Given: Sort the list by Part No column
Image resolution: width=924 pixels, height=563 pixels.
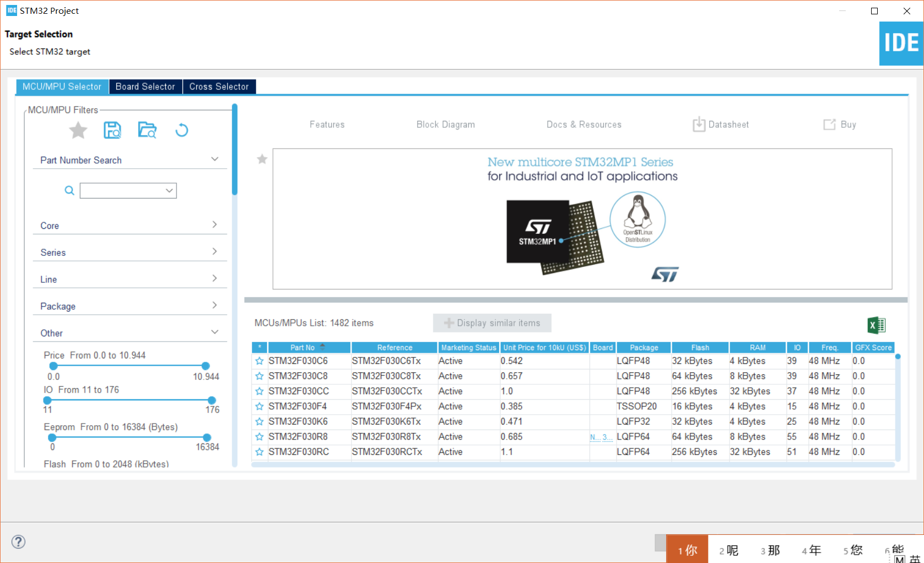Looking at the screenshot, I should coord(309,347).
